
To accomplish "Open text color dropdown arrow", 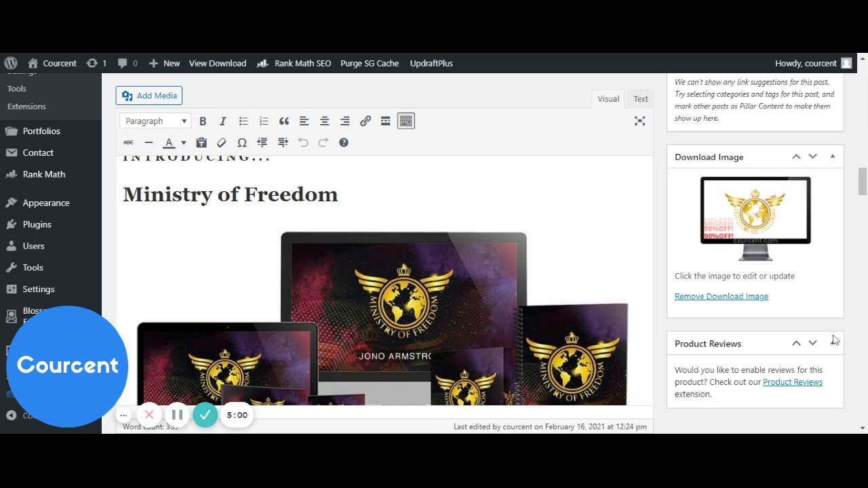I will pyautogui.click(x=183, y=143).
